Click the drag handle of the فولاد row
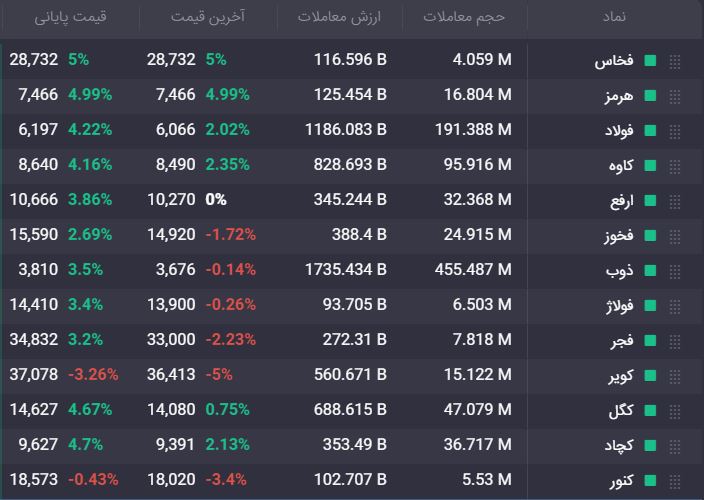The width and height of the screenshot is (704, 500). [x=674, y=131]
